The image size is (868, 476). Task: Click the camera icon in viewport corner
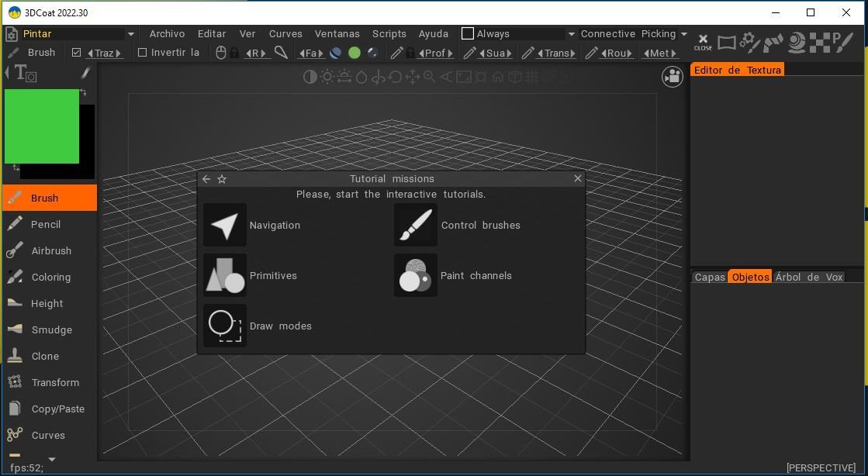[x=672, y=77]
